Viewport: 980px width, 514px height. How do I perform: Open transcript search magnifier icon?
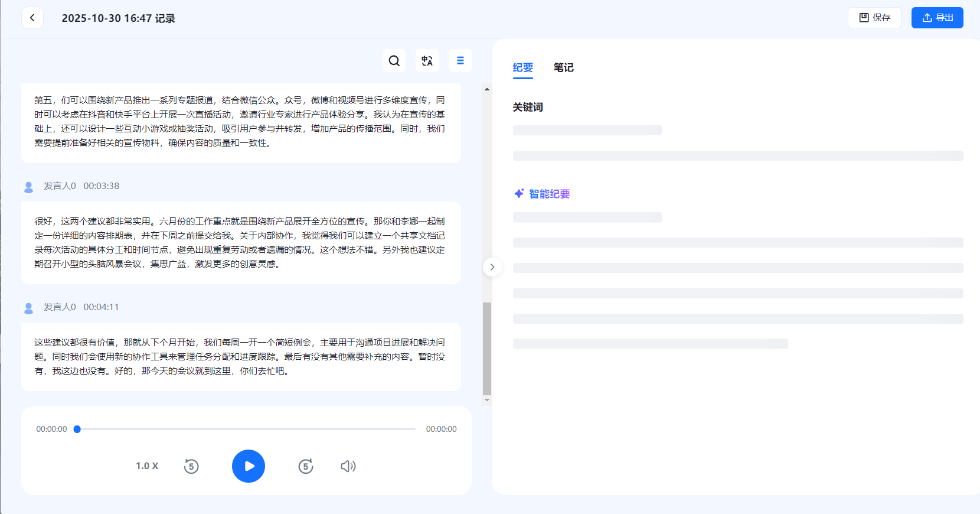coord(394,60)
